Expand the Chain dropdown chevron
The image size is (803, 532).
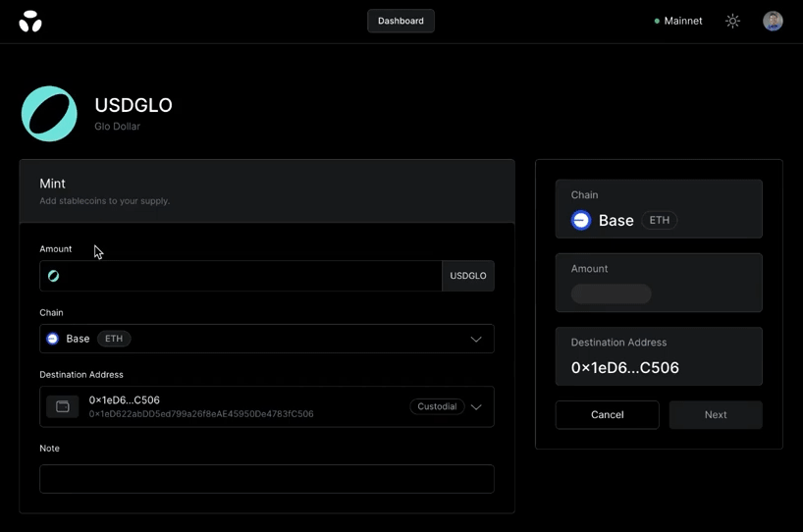476,339
